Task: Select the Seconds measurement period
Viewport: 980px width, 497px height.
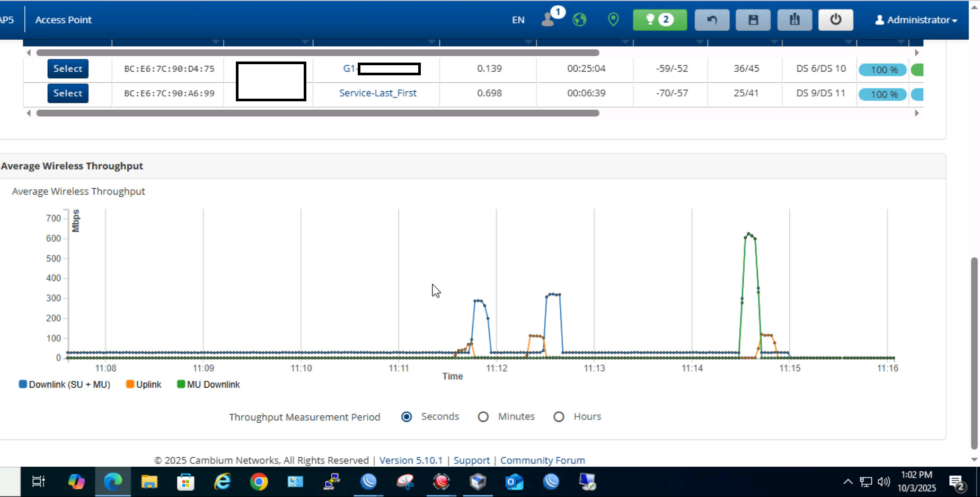Action: tap(407, 417)
